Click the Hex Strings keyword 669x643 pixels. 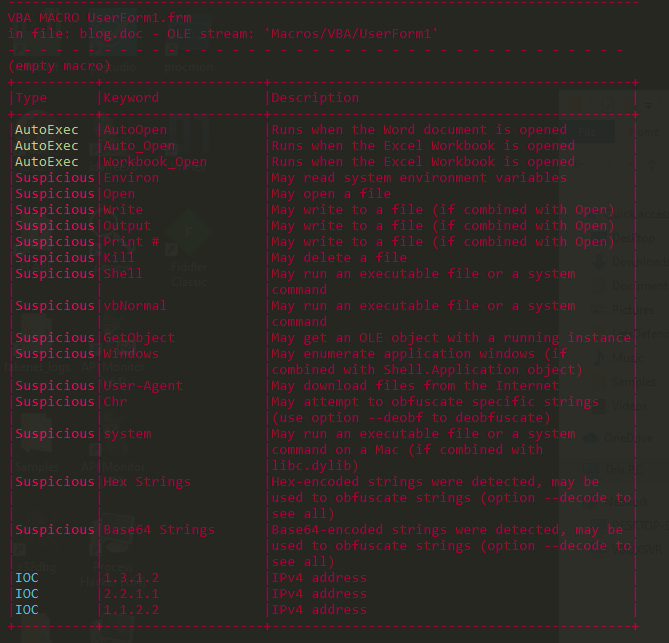[147, 482]
